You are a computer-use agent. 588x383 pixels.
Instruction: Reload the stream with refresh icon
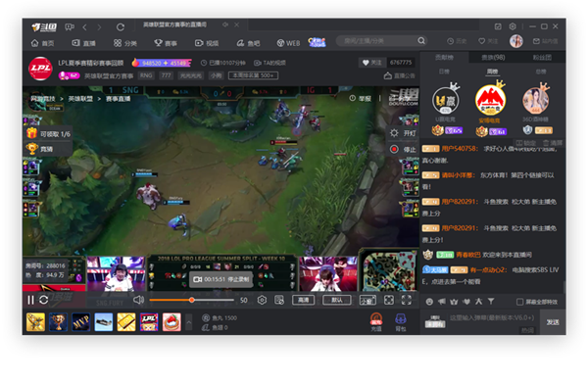click(x=43, y=300)
